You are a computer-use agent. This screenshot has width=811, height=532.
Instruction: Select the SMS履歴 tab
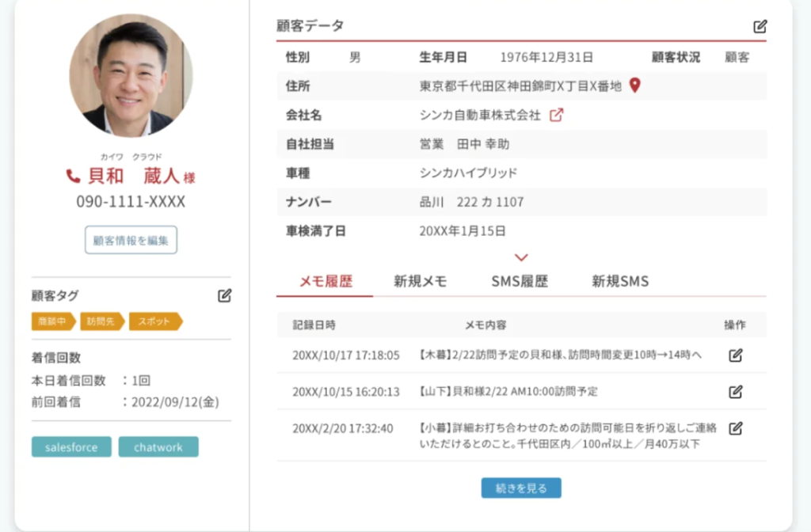pos(520,282)
